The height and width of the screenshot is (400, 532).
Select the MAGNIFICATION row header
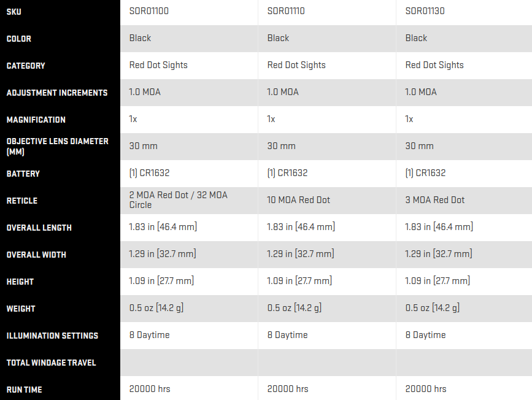pos(36,120)
